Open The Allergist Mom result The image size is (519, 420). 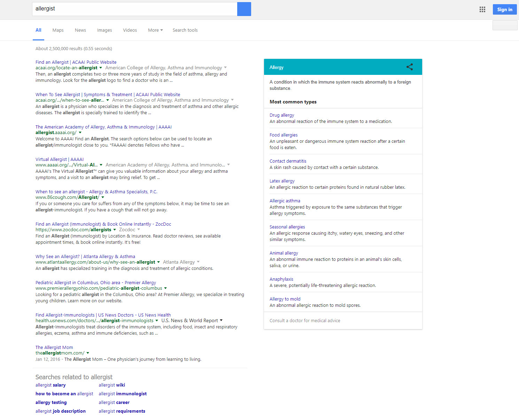54,348
